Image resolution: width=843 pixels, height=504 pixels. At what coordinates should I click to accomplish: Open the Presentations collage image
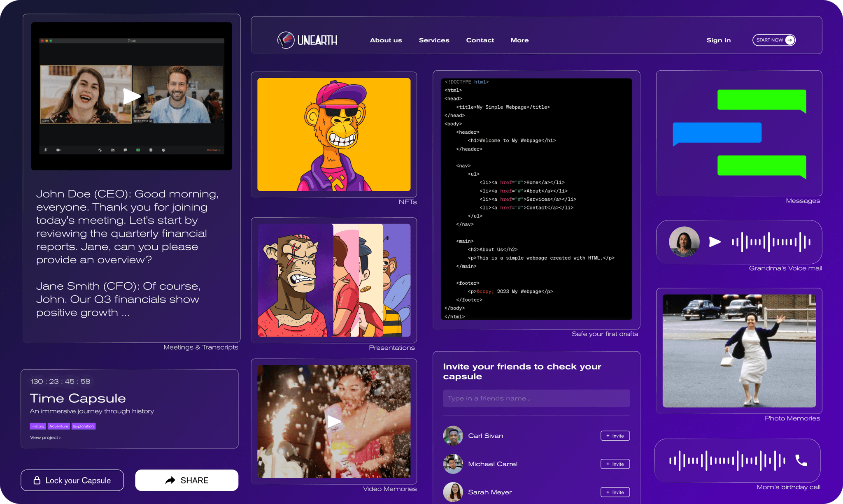tap(334, 280)
